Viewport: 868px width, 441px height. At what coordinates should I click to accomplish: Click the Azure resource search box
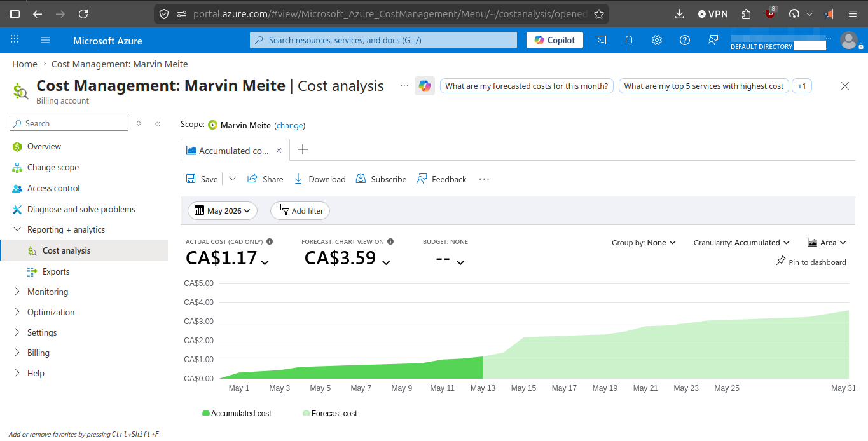[x=383, y=40]
